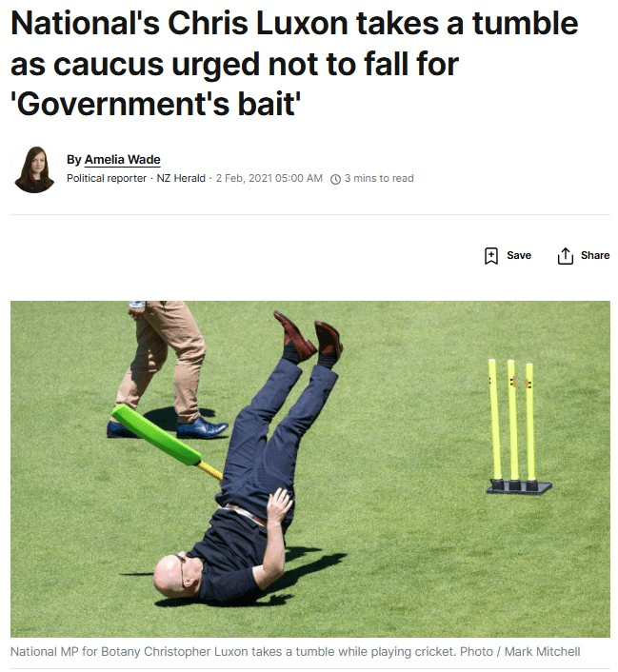Image resolution: width=618 pixels, height=672 pixels.
Task: Click the 'Share' text label
Action: click(x=595, y=255)
